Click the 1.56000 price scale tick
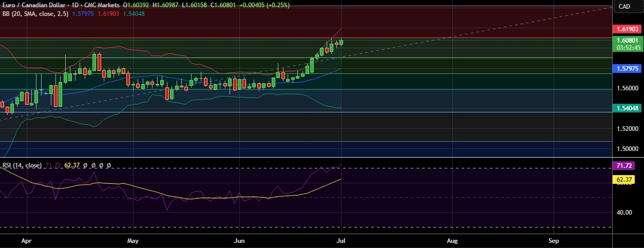Viewport: 644px width, 248px height. pos(628,88)
